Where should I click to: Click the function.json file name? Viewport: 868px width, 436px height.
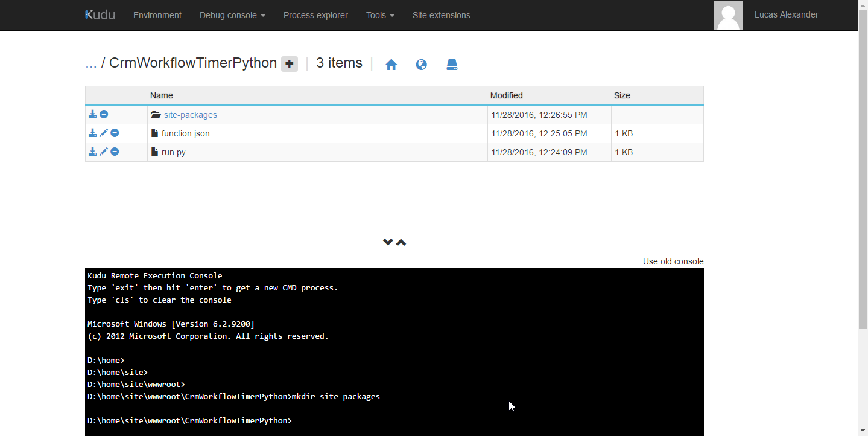click(x=186, y=133)
